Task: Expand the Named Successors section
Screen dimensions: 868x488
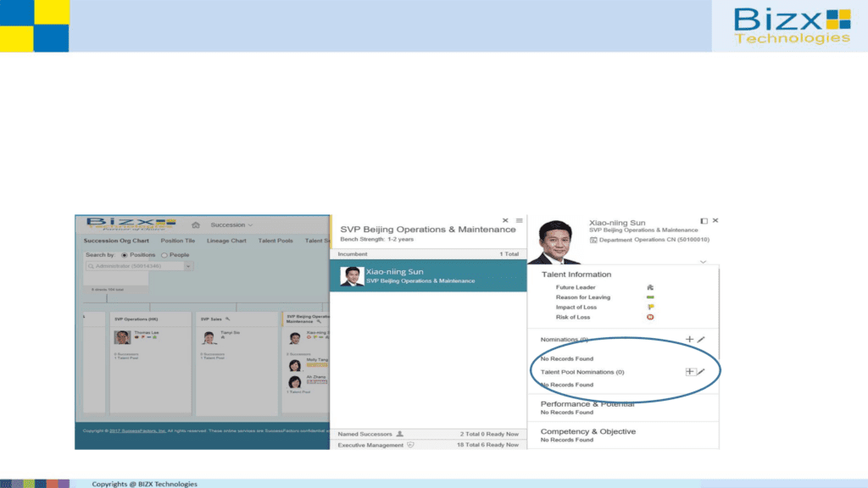Action: pos(428,434)
